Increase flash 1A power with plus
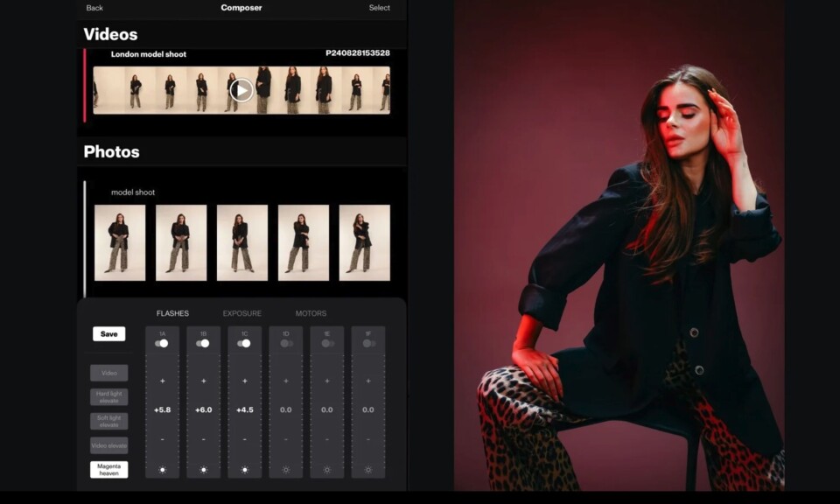Image resolution: width=840 pixels, height=504 pixels. [162, 381]
